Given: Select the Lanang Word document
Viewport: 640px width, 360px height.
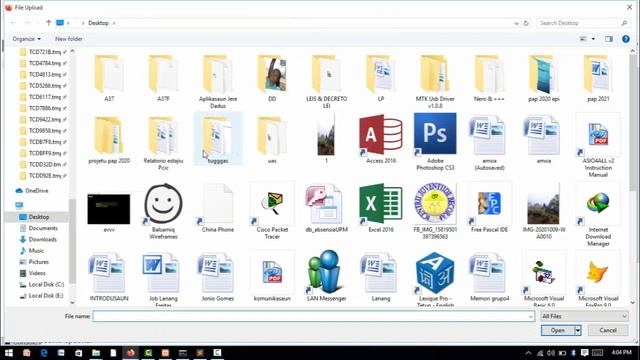Looking at the screenshot, I should [x=380, y=276].
